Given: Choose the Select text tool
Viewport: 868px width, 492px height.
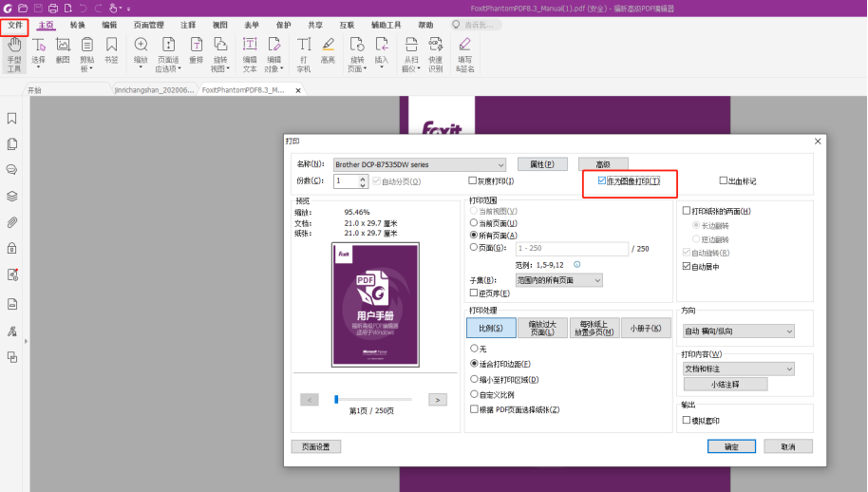Looking at the screenshot, I should [38, 54].
